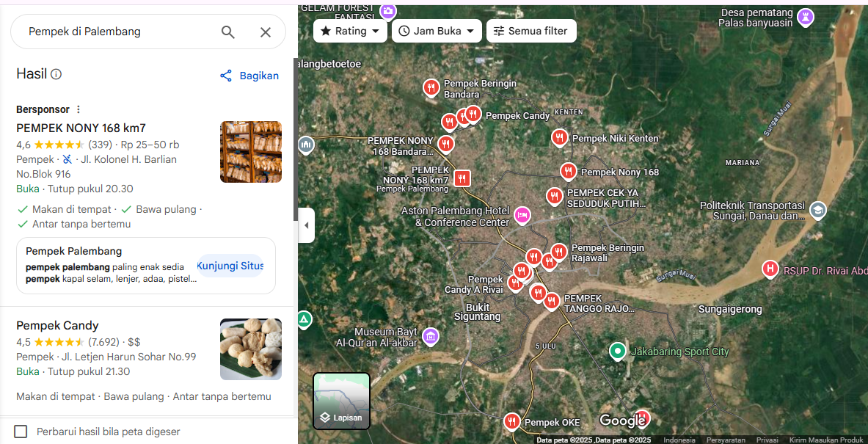The image size is (868, 444).
Task: View the Pempek Candy food photo thumbnail
Action: coord(251,349)
